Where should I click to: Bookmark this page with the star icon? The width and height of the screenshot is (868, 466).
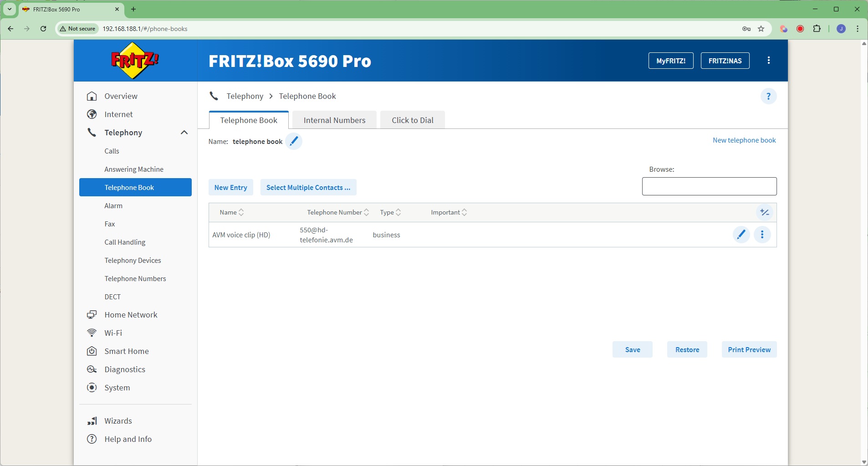click(761, 29)
